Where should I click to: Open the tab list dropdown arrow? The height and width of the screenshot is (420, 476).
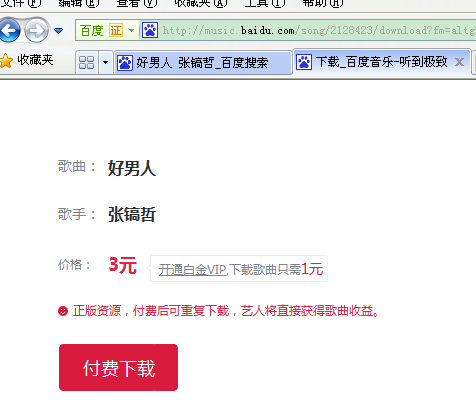[106, 62]
